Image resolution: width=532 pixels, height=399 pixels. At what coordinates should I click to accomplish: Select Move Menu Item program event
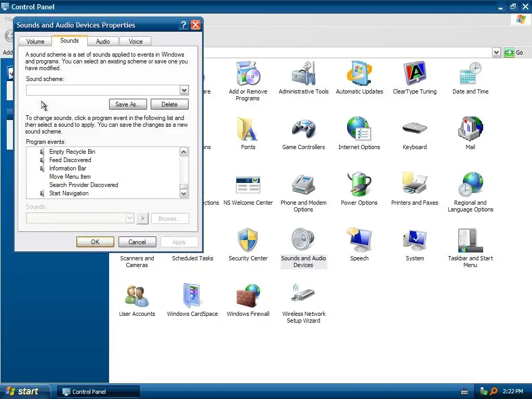coord(70,177)
